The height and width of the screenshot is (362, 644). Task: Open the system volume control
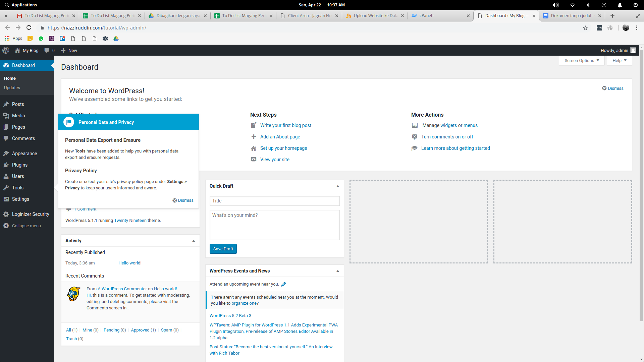[x=556, y=5]
